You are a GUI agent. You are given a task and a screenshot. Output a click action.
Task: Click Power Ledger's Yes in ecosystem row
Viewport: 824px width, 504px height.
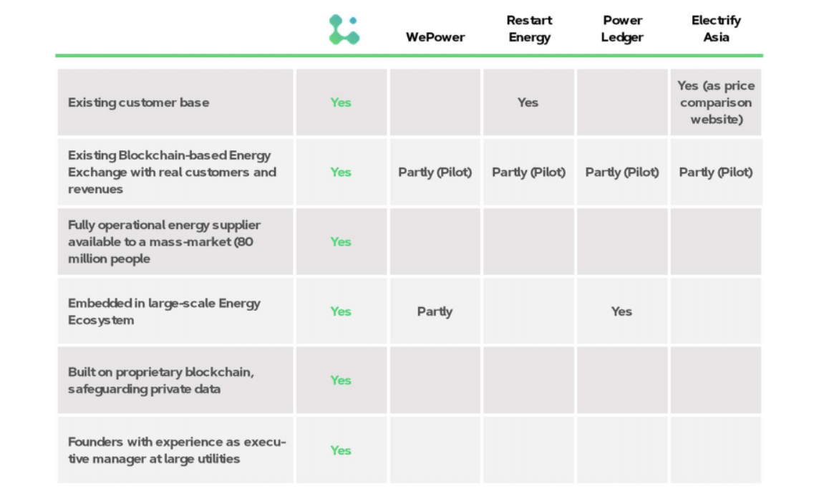point(621,311)
